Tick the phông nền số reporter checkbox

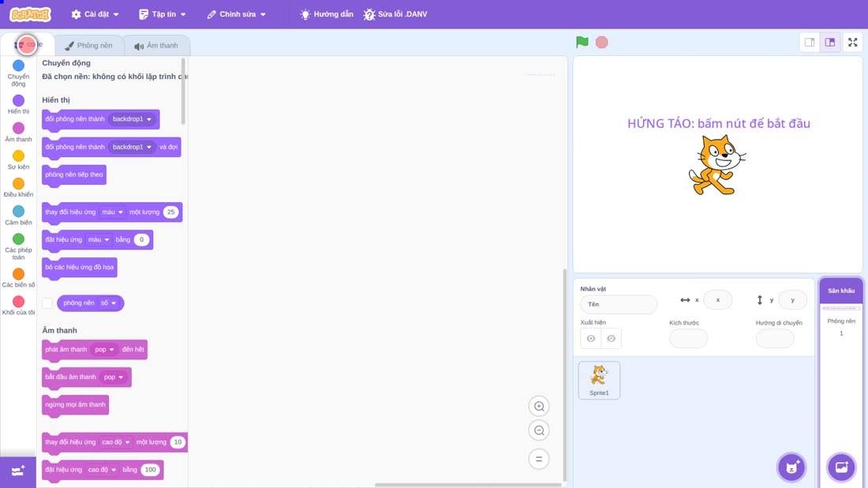[x=47, y=303]
